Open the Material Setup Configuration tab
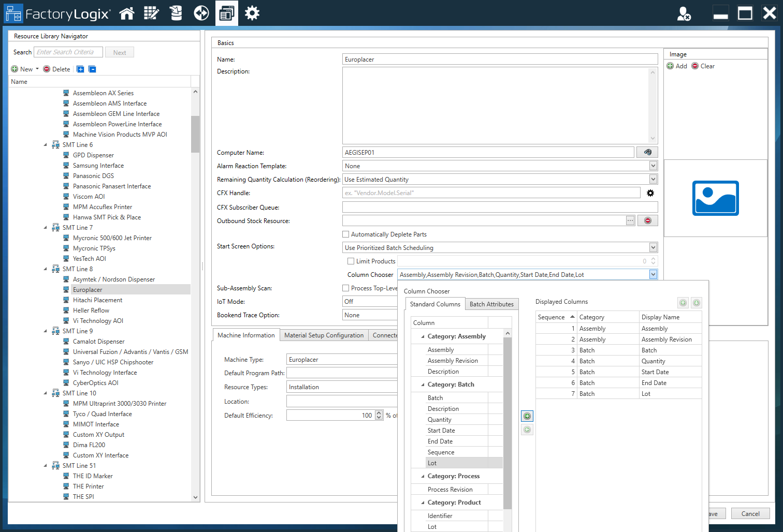The width and height of the screenshot is (783, 532). point(324,335)
